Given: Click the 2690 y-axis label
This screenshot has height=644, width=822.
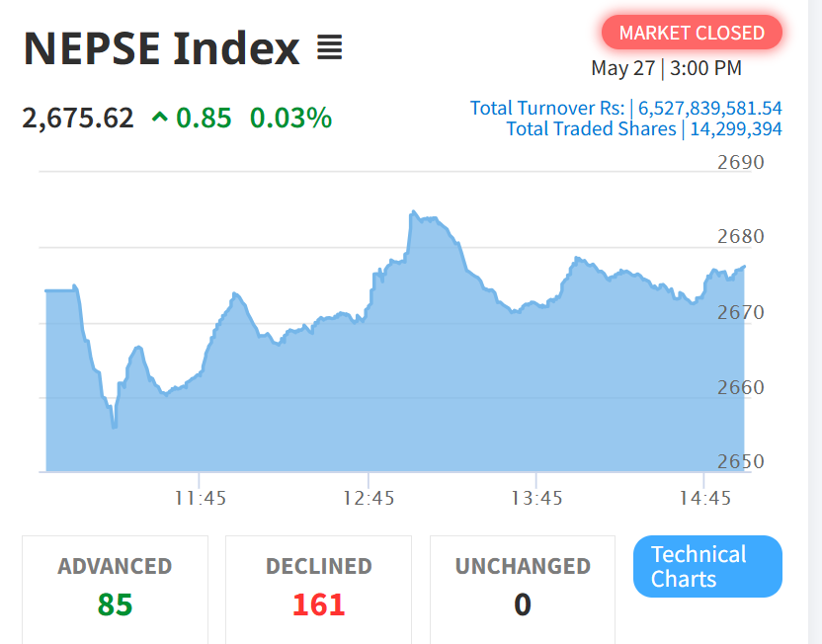Looking at the screenshot, I should [740, 163].
